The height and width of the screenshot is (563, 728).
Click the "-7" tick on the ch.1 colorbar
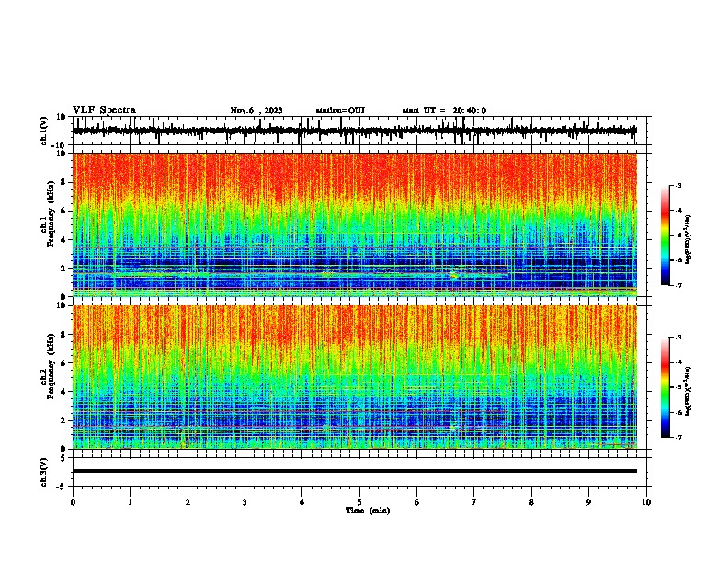point(677,285)
